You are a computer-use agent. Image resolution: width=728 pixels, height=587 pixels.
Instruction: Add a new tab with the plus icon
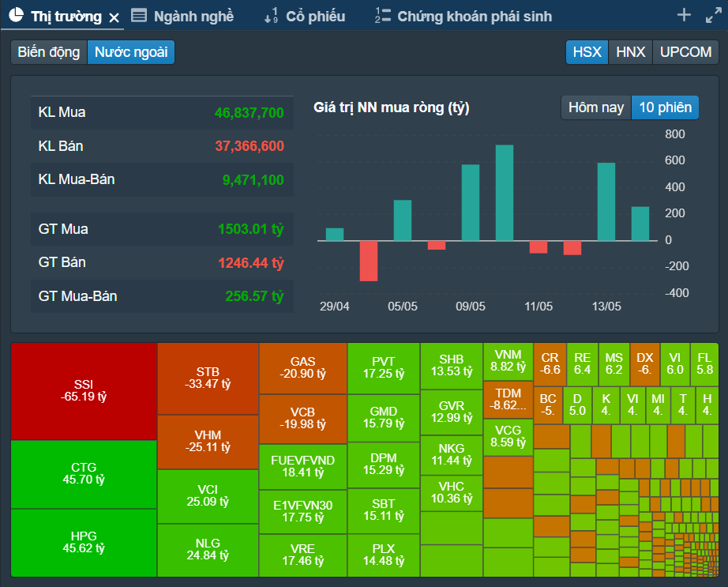point(684,15)
